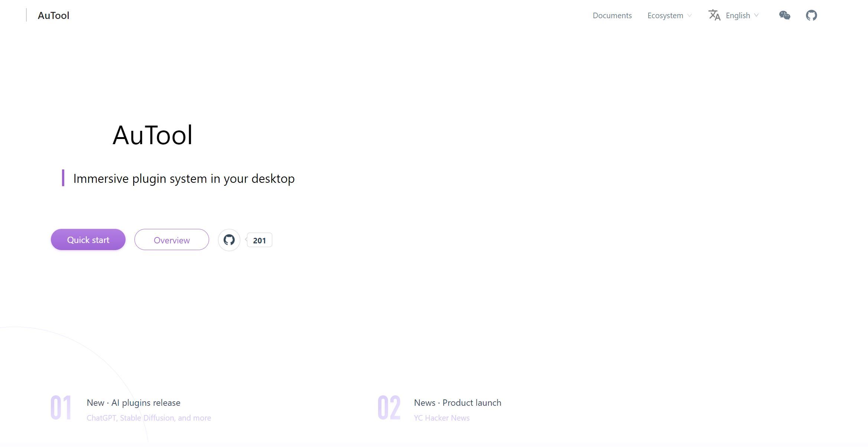Click the large 02 number marker

coord(389,408)
